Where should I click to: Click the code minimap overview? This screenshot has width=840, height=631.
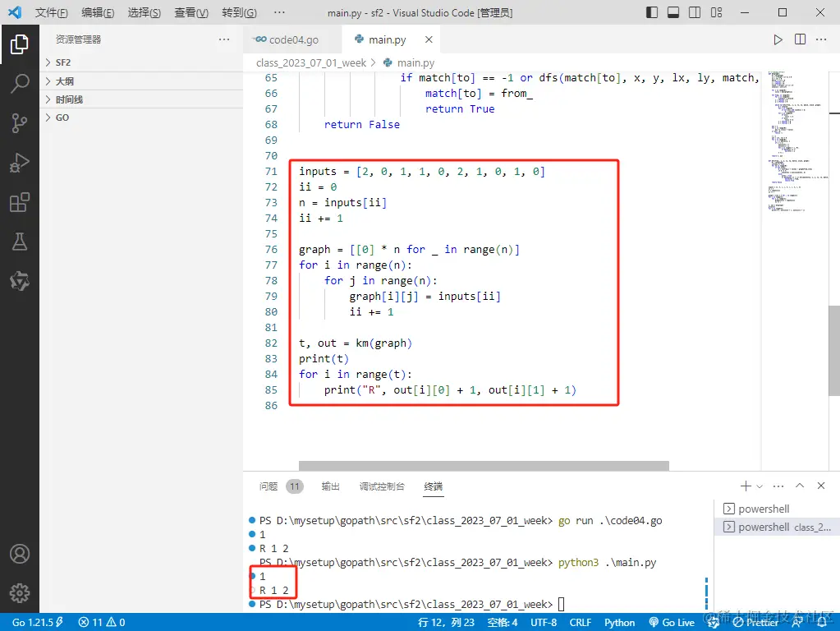click(x=795, y=140)
